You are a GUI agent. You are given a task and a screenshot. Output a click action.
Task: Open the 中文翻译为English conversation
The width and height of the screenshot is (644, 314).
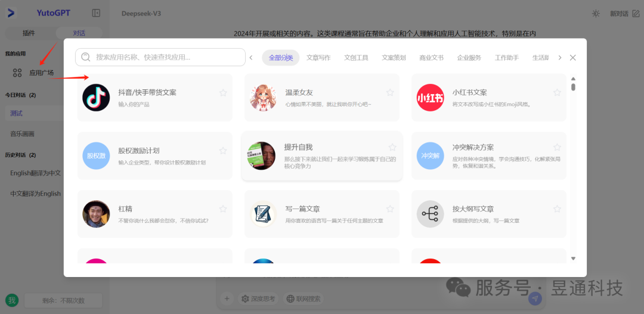[35, 194]
